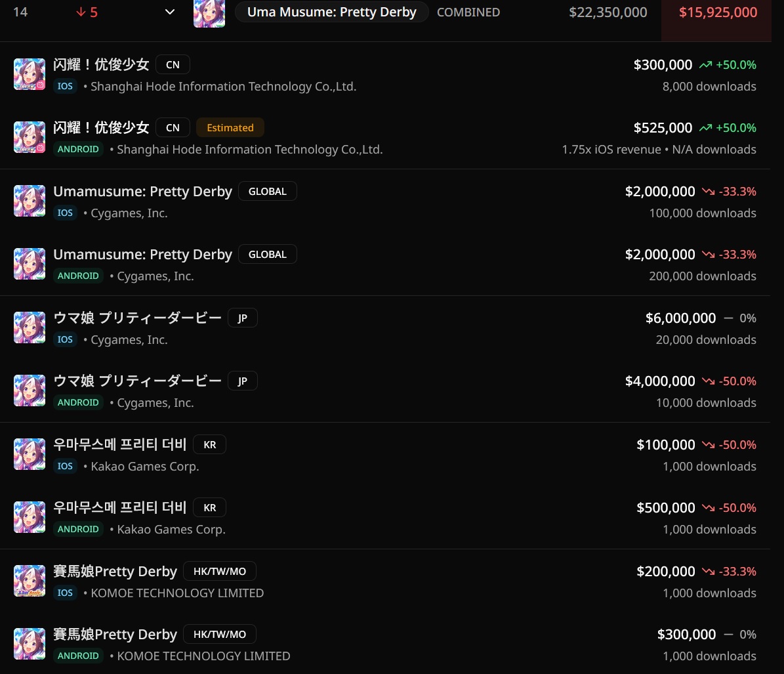Click Cygames, Inc. on JP Android row
The image size is (784, 674).
(155, 403)
